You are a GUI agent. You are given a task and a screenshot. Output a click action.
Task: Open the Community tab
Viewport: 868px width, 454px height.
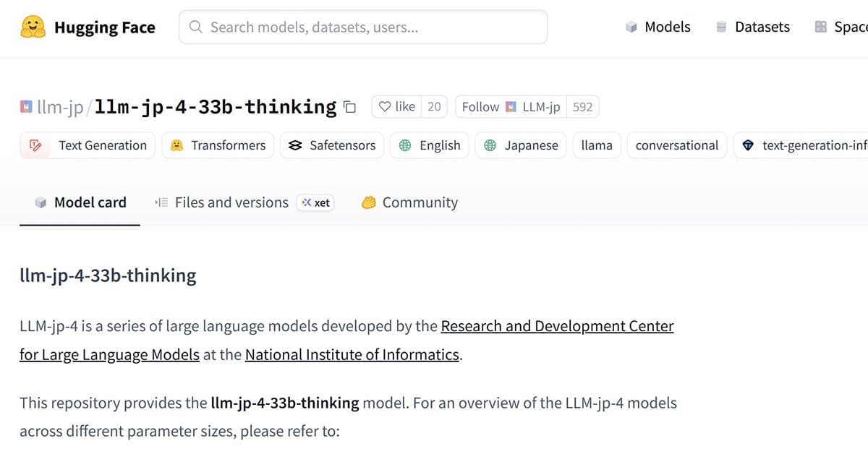click(x=409, y=202)
